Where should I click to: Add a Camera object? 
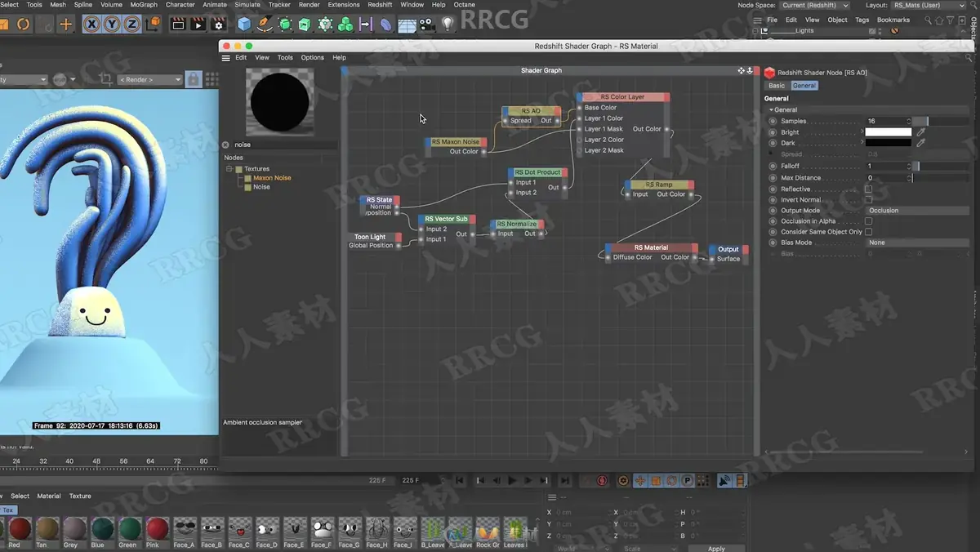427,25
